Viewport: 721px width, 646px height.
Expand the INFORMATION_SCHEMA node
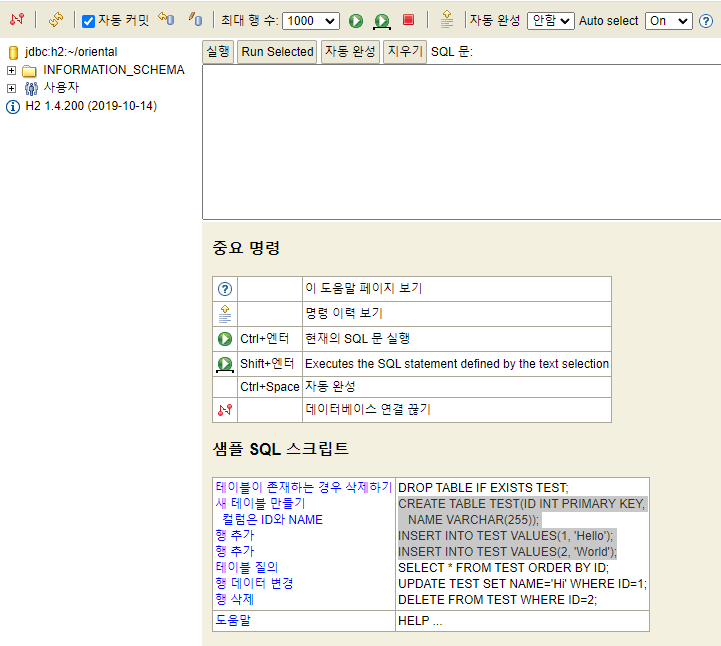(x=11, y=70)
